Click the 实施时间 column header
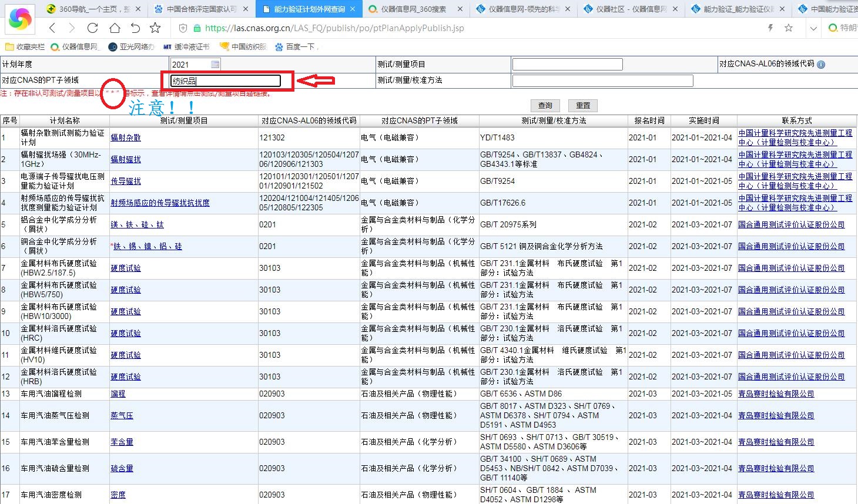 [x=703, y=120]
